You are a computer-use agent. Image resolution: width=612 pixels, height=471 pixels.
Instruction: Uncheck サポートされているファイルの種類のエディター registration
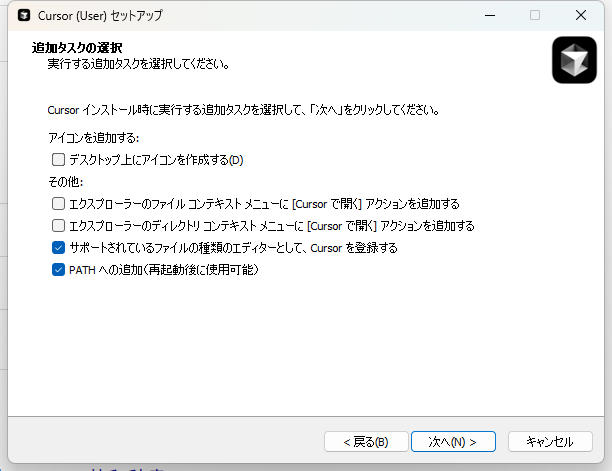pyautogui.click(x=59, y=247)
